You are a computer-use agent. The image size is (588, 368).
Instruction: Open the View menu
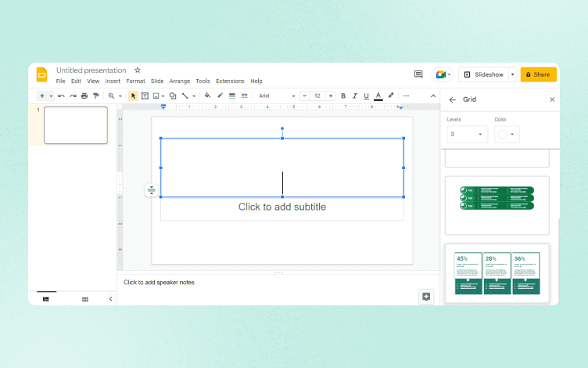pos(93,81)
